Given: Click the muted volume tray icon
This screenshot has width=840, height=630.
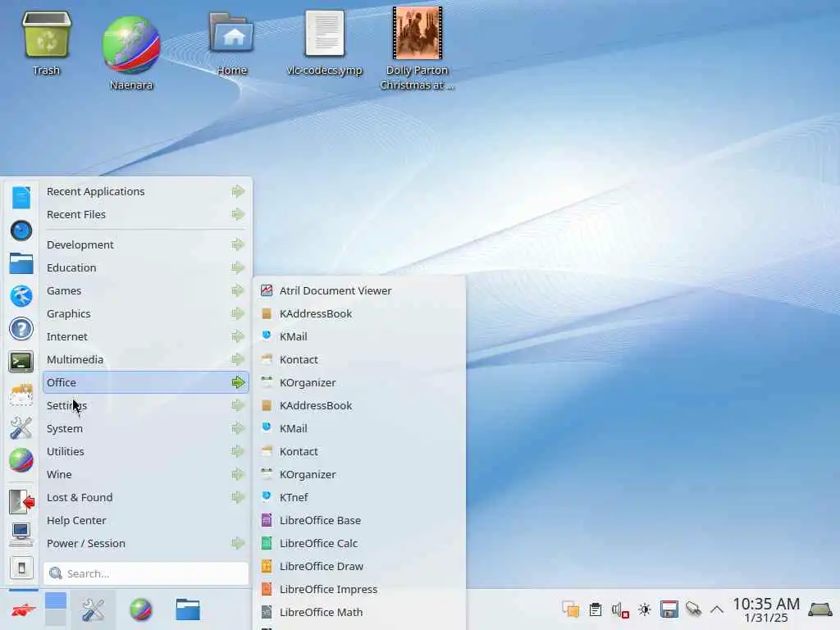Looking at the screenshot, I should (620, 609).
